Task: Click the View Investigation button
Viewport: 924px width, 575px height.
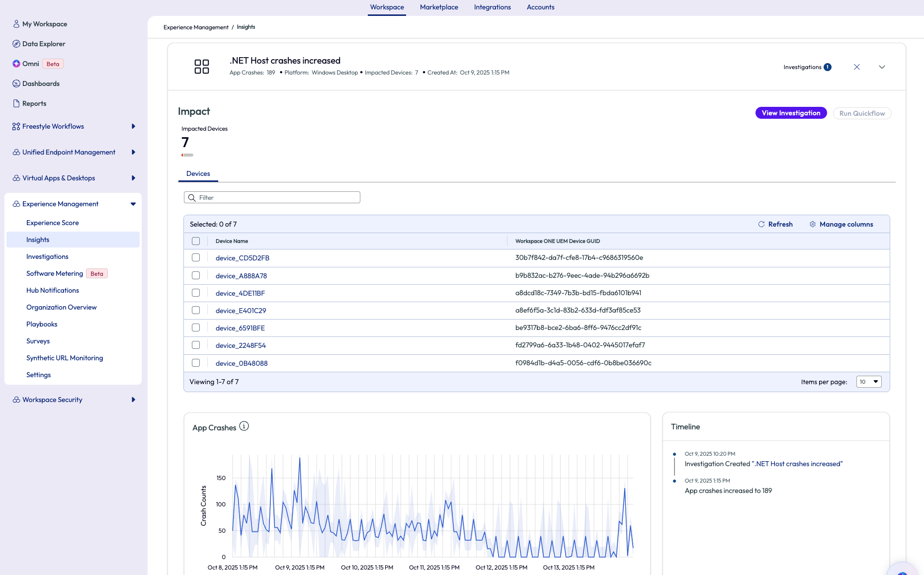Action: pos(791,113)
